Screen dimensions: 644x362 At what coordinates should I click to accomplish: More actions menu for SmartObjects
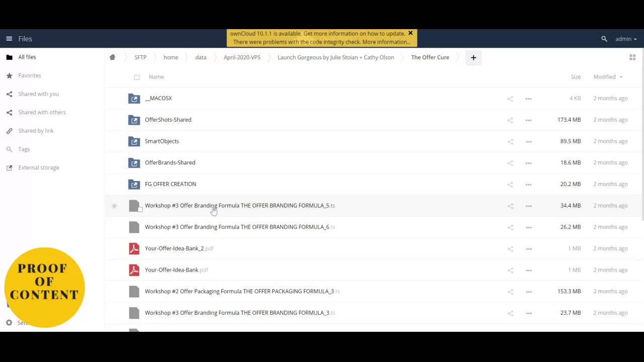(529, 142)
